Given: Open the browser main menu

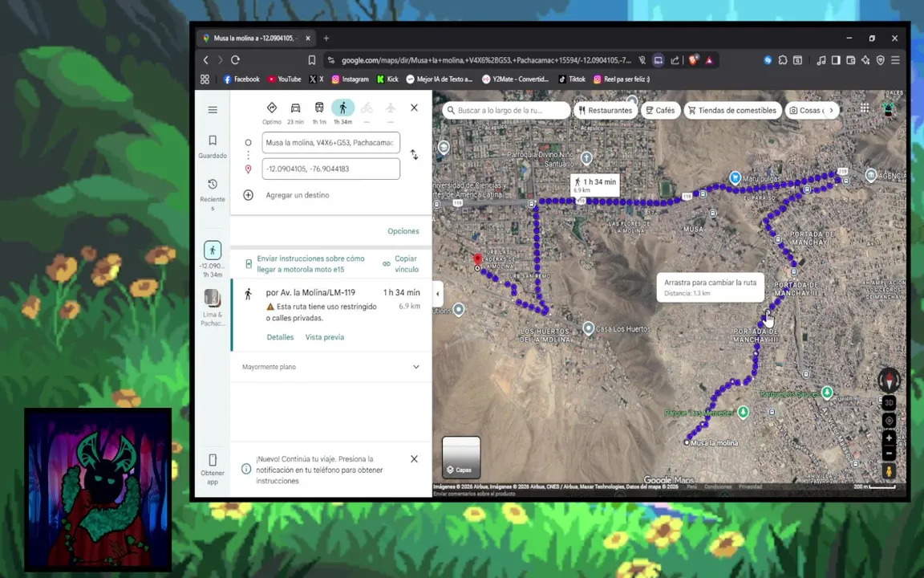Looking at the screenshot, I should (x=895, y=60).
